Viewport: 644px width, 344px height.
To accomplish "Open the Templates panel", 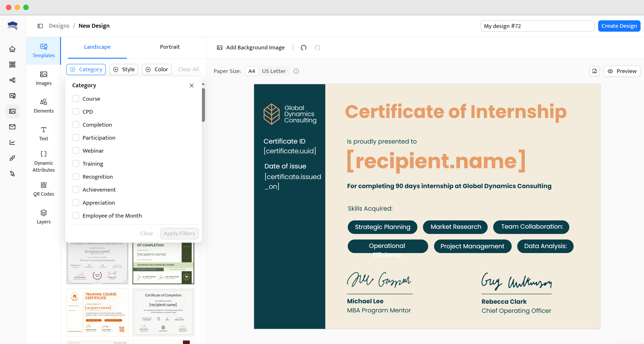I will pyautogui.click(x=43, y=51).
